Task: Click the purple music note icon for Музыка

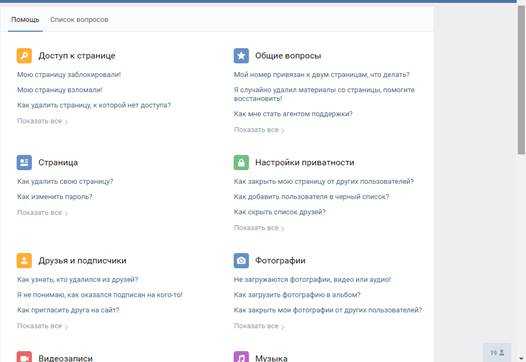Action: (241, 357)
